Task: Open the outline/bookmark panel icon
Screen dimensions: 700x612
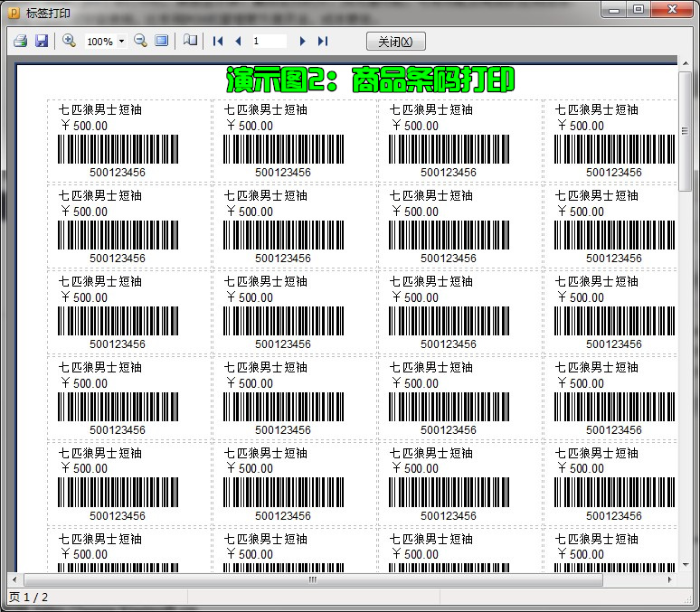Action: 190,41
